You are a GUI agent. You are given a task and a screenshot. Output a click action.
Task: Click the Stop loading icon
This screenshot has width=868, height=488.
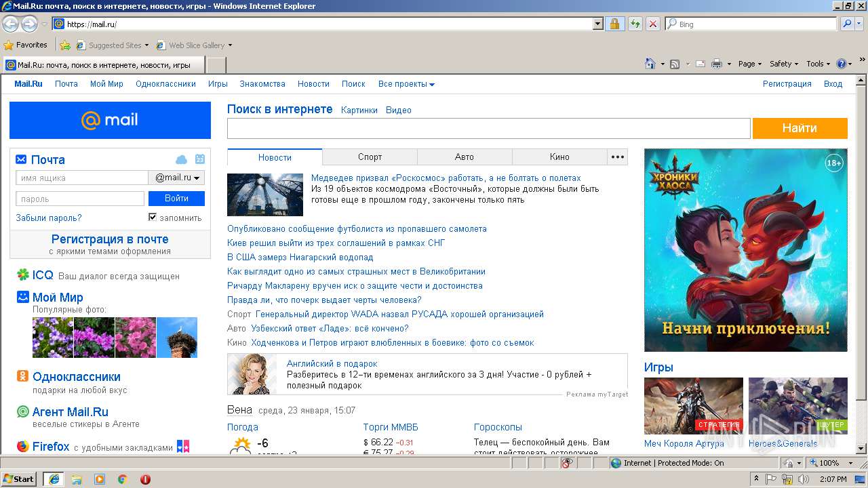click(652, 24)
